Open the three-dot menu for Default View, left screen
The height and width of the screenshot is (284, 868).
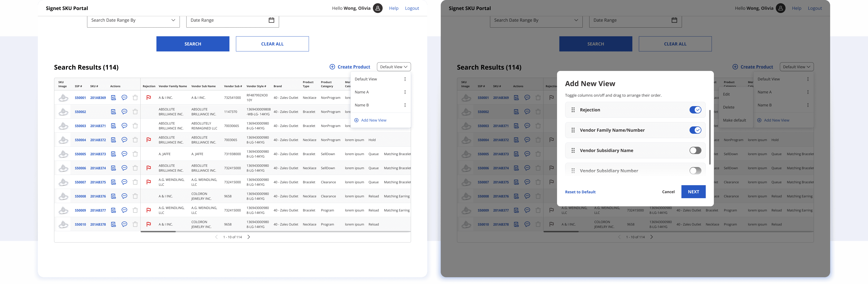405,79
